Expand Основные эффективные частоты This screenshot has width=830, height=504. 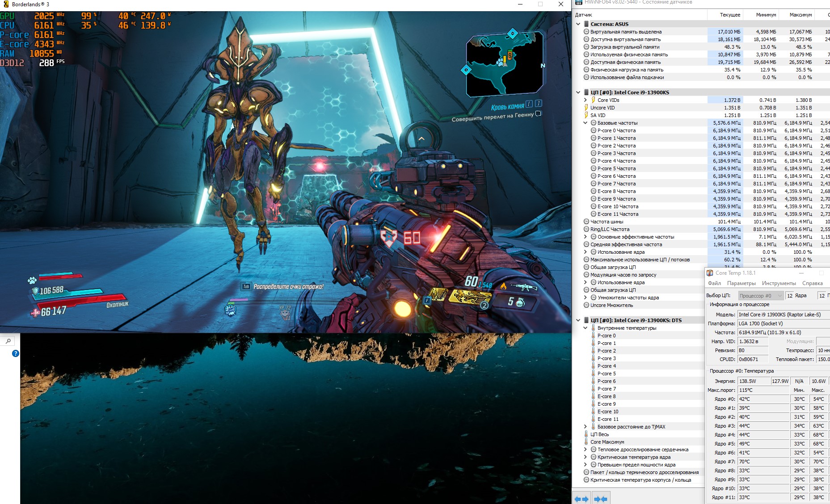[585, 237]
